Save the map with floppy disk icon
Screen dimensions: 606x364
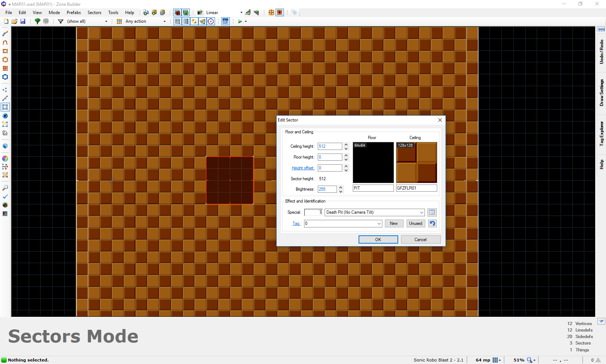click(23, 21)
